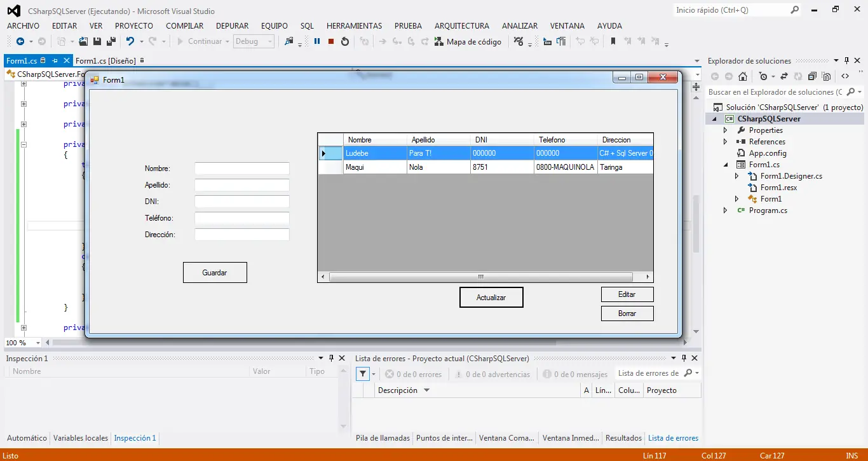
Task: Open the ARCHIVO menu
Action: click(x=23, y=26)
